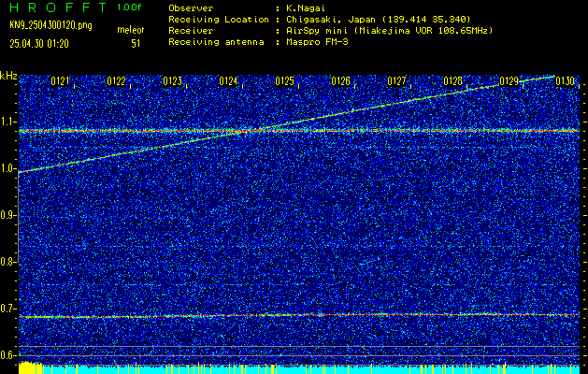Click the 0127 time marker
This screenshot has height=374, width=588.
[x=396, y=81]
